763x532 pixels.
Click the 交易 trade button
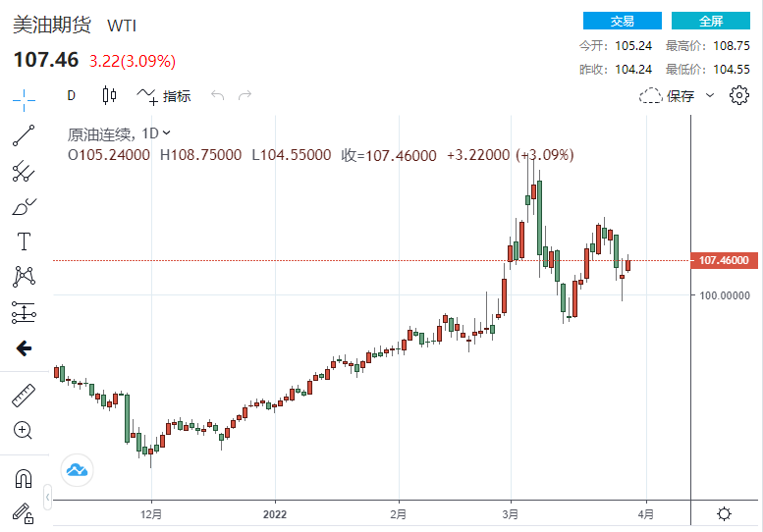click(622, 21)
